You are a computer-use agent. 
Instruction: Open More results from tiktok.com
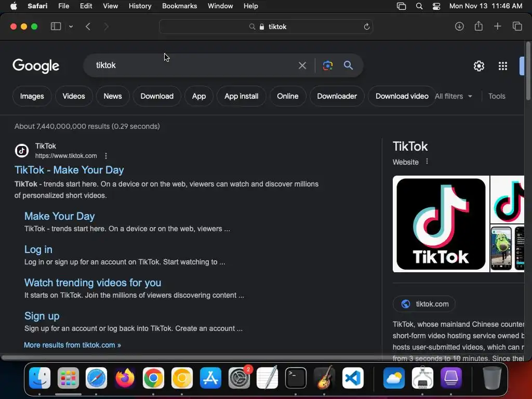click(72, 345)
